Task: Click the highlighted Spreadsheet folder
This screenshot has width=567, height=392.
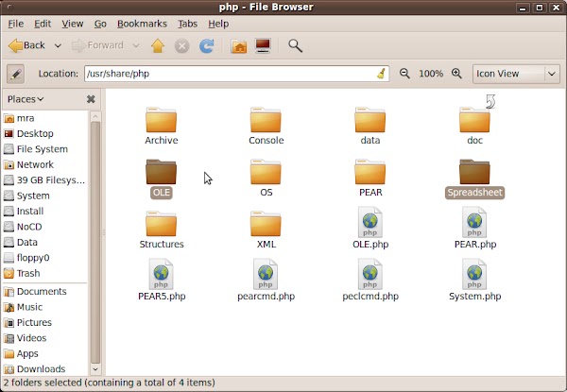Action: (x=474, y=172)
